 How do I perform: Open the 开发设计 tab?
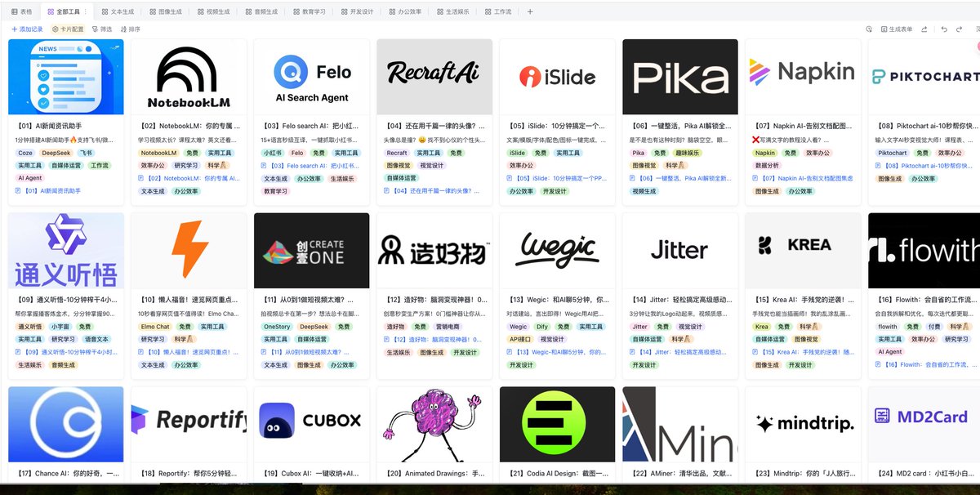358,12
